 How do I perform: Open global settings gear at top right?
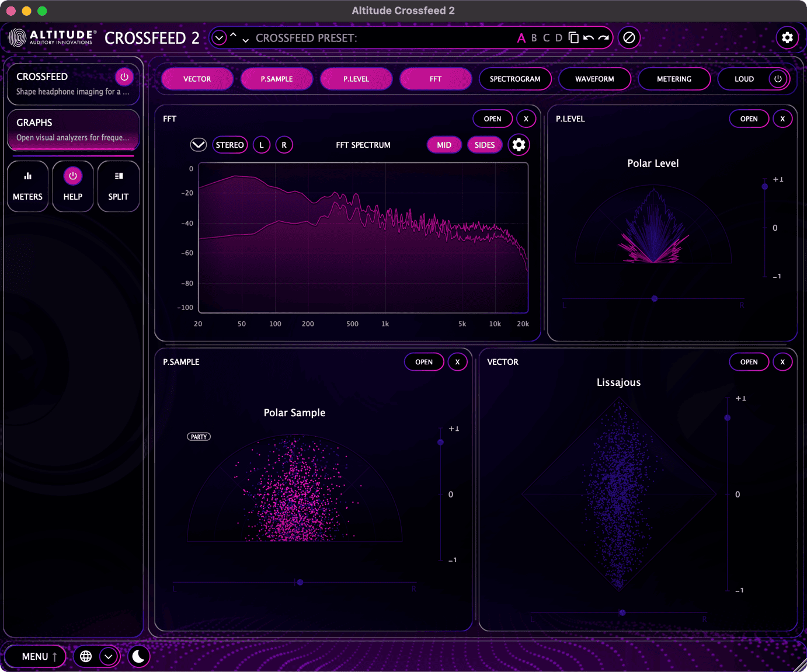[x=787, y=38]
